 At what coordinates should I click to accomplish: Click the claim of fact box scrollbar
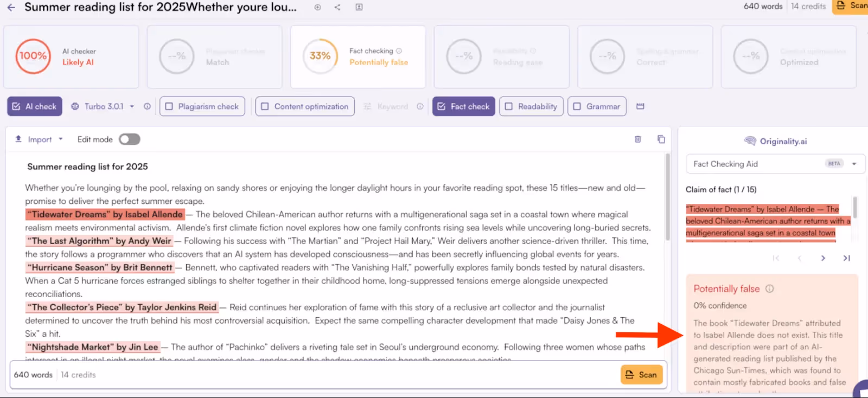point(855,208)
